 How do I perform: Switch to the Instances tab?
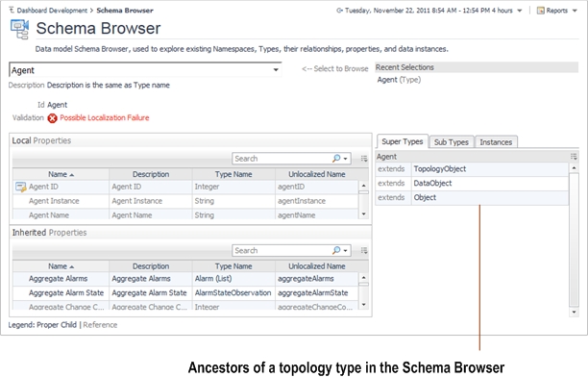pos(496,142)
